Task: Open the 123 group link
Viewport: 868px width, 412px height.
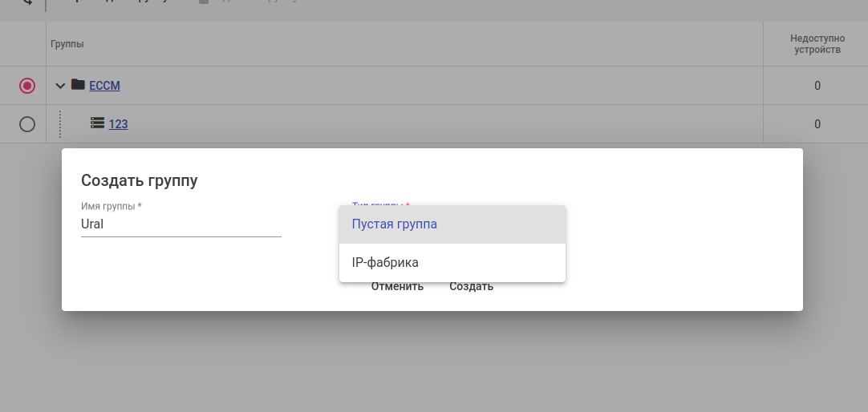Action: pos(119,124)
